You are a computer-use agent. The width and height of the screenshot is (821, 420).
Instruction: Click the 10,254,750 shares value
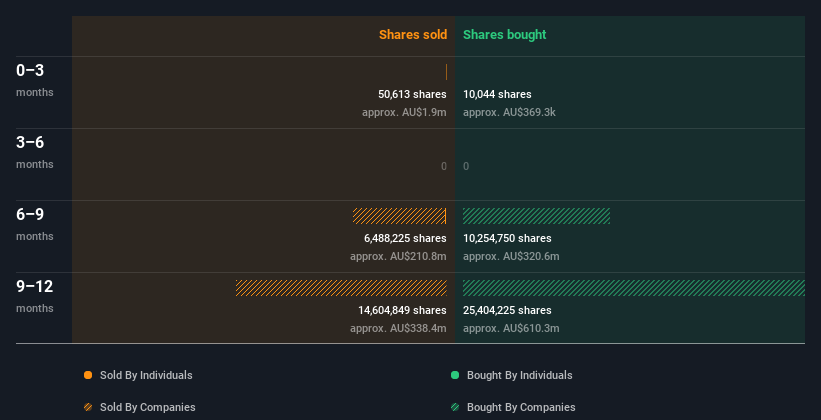(507, 238)
